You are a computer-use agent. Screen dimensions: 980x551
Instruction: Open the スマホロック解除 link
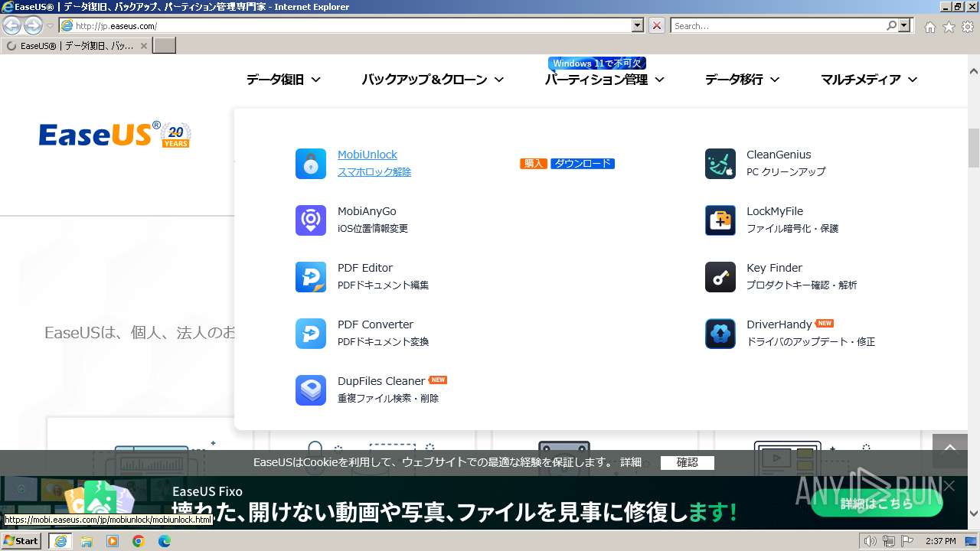pos(374,172)
